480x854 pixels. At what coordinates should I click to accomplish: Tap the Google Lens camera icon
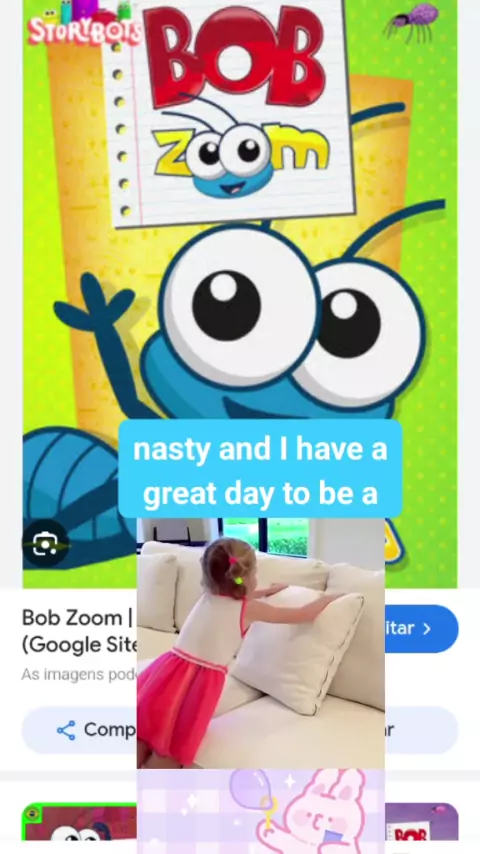tap(45, 544)
